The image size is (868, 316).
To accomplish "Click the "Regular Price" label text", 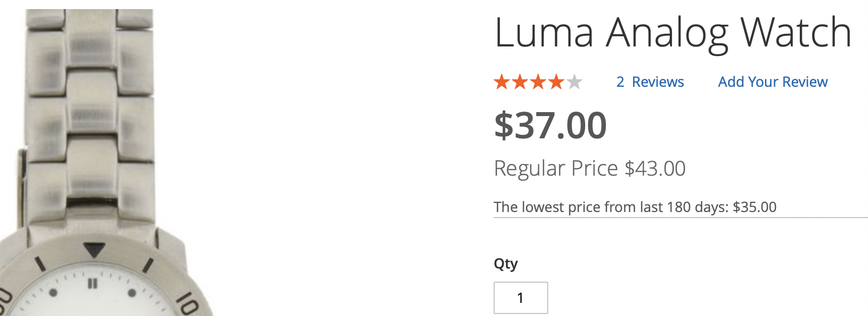I will (x=556, y=169).
